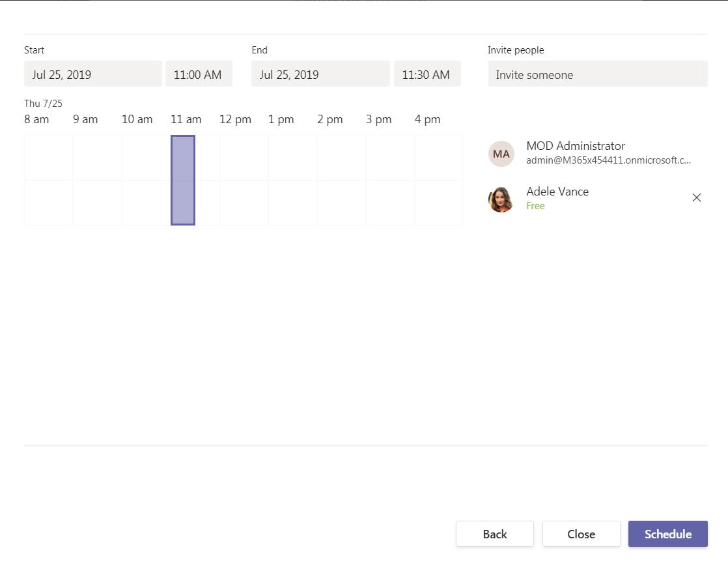Screen dimensions: 728x567
Task: Click the Back button
Action: [x=494, y=534]
